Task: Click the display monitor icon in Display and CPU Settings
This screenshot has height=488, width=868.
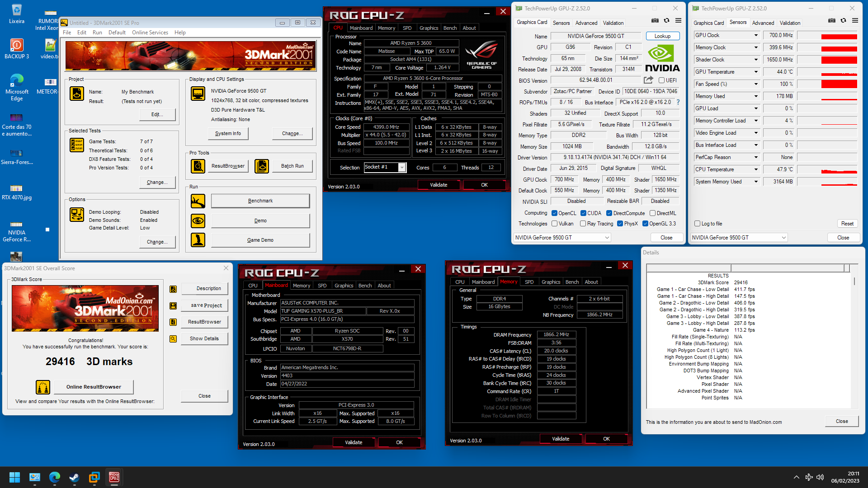Action: 198,94
